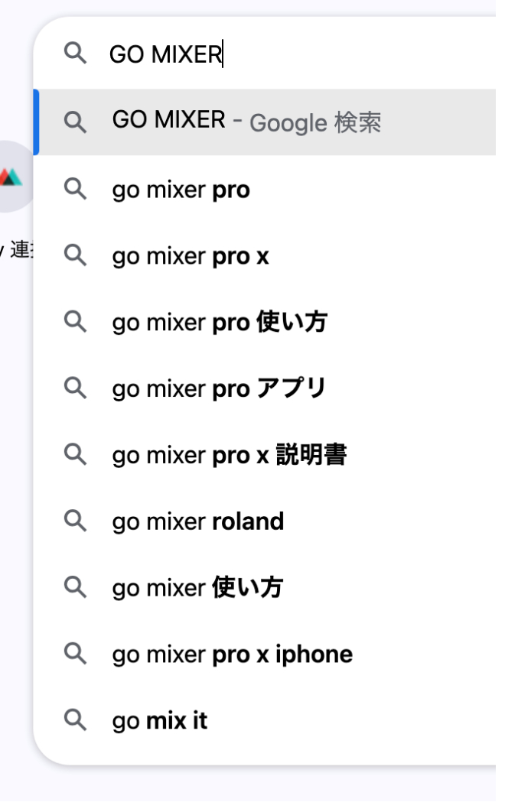Click the search icon next to 'go mixer pro'

(x=75, y=189)
